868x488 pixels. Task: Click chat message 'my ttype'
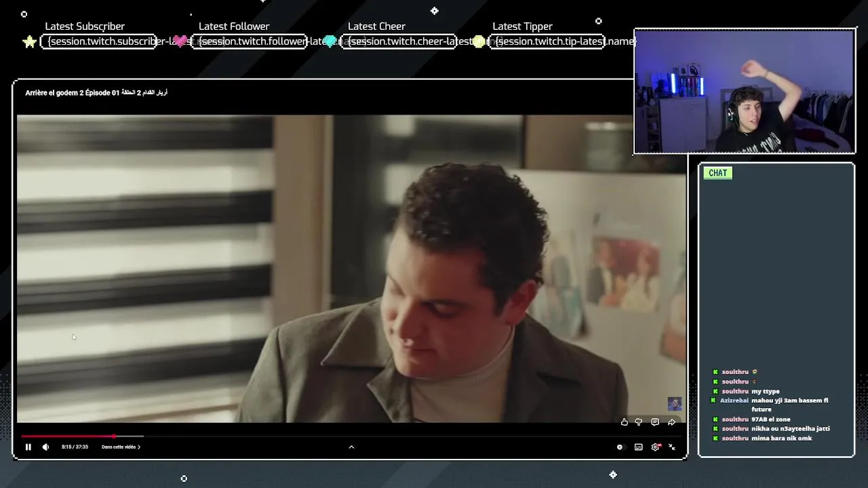[x=766, y=391]
